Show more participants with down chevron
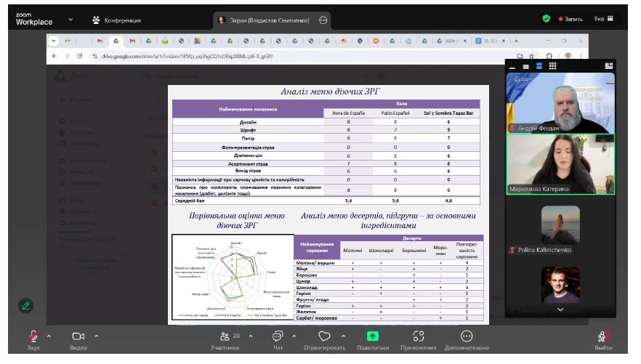 pos(560,310)
